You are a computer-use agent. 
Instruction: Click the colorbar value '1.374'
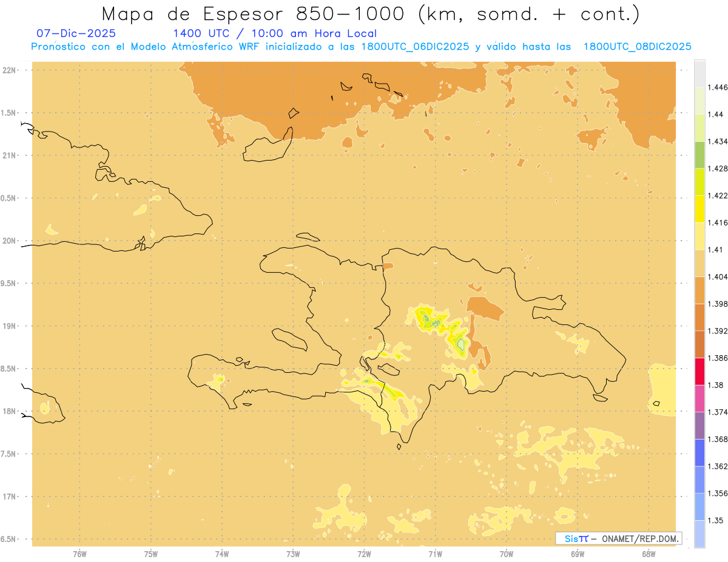(719, 412)
